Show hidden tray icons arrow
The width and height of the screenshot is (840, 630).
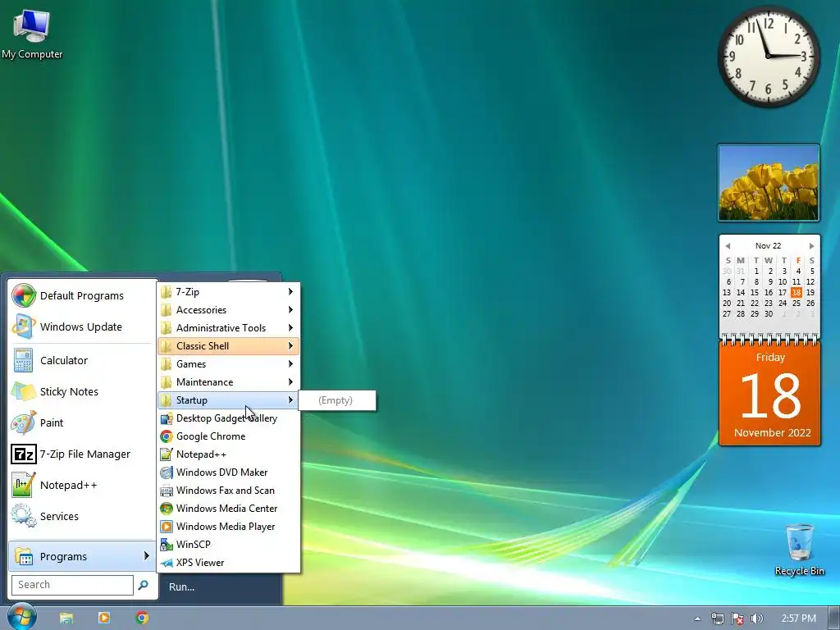(x=697, y=619)
